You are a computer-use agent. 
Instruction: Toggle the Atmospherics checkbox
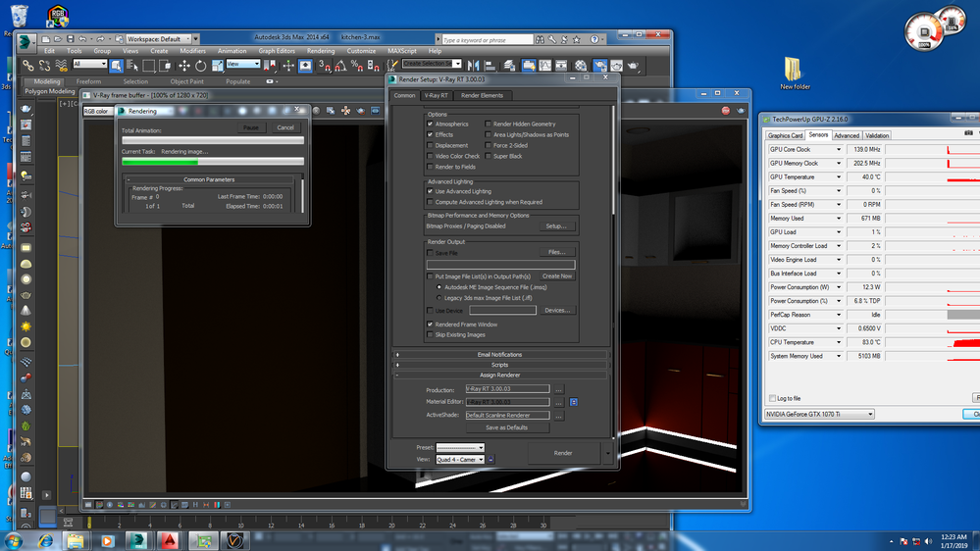[x=430, y=124]
